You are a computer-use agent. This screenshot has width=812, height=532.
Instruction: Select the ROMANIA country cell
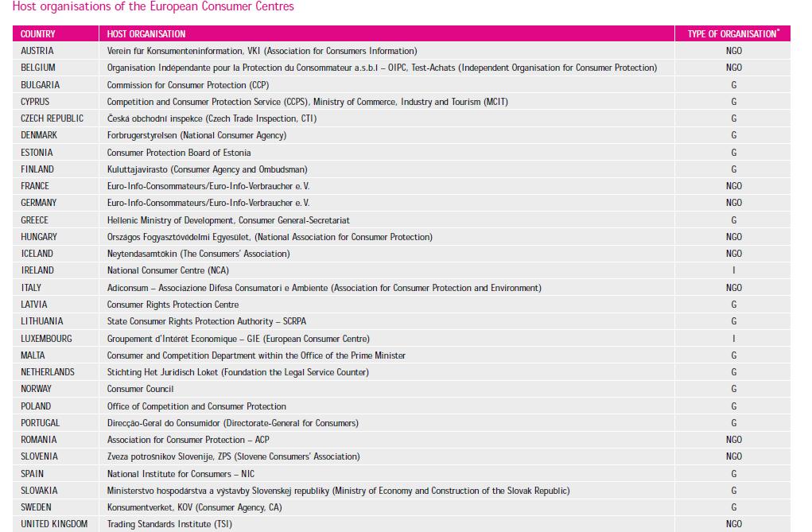[56, 439]
